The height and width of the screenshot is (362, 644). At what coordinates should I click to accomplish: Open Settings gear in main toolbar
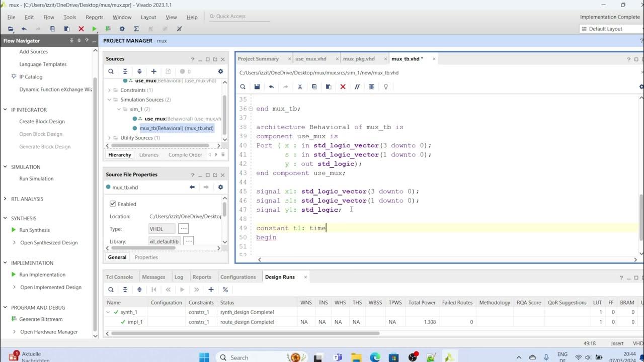[122, 29]
